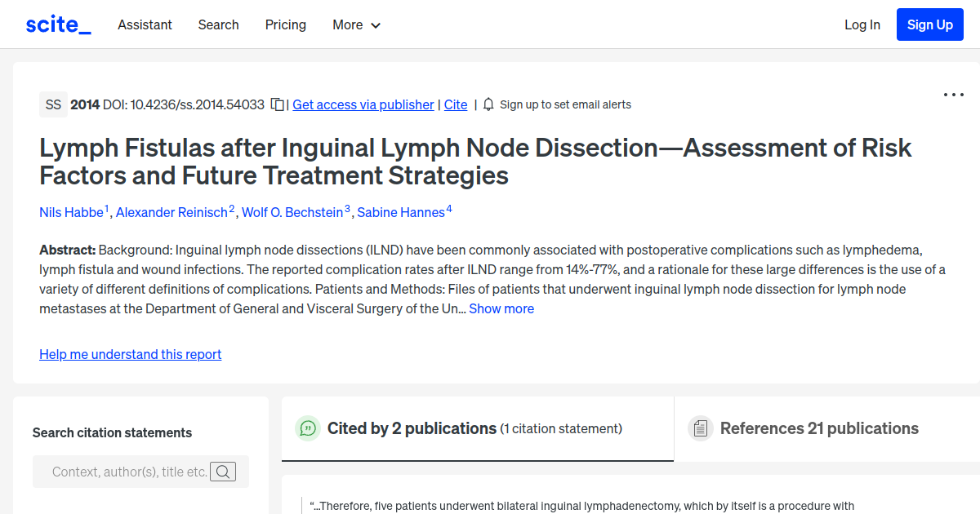980x514 pixels.
Task: Click the magnifier icon in citation search
Action: point(223,471)
